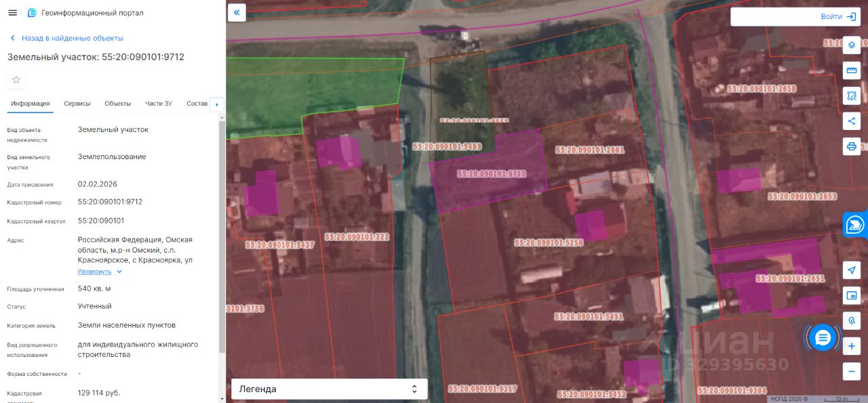The image size is (868, 403).
Task: Click the cadastral value 129 114 руб.
Action: coord(99,393)
